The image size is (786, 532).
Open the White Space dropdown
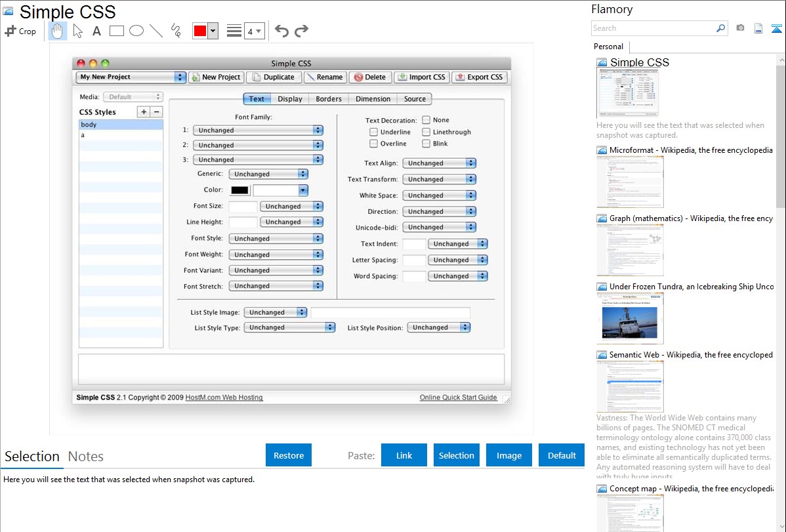point(439,195)
